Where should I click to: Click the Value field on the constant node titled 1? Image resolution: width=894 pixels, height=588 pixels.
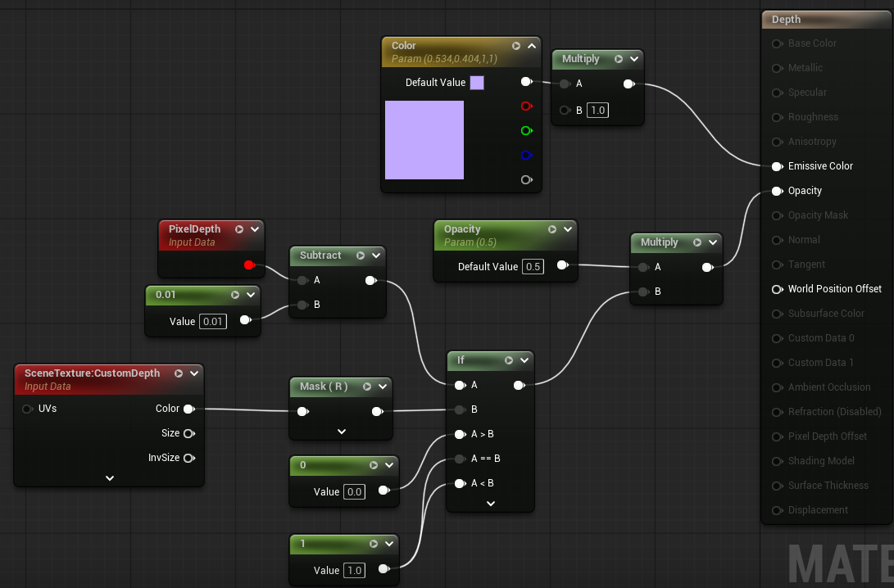354,570
